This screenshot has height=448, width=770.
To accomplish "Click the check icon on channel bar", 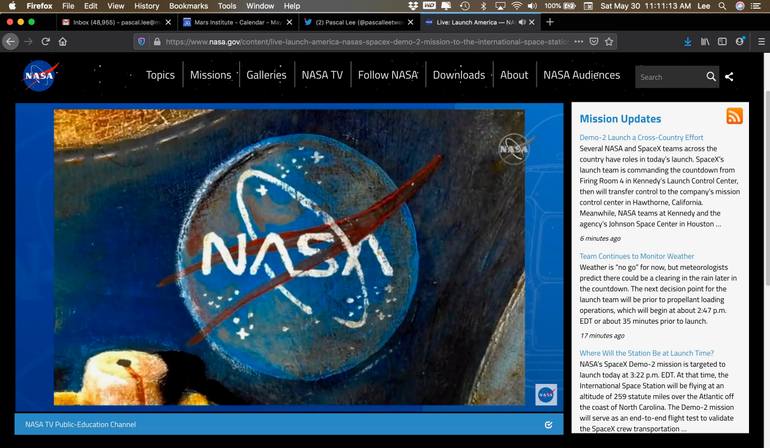I will 549,425.
